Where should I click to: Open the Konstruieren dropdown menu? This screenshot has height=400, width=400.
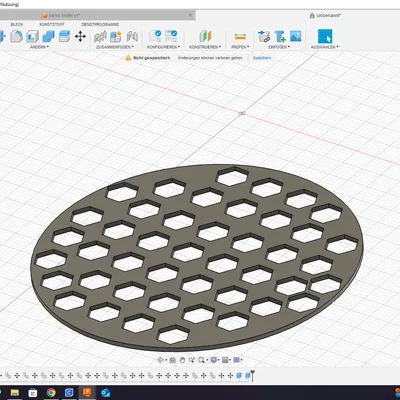click(x=205, y=47)
